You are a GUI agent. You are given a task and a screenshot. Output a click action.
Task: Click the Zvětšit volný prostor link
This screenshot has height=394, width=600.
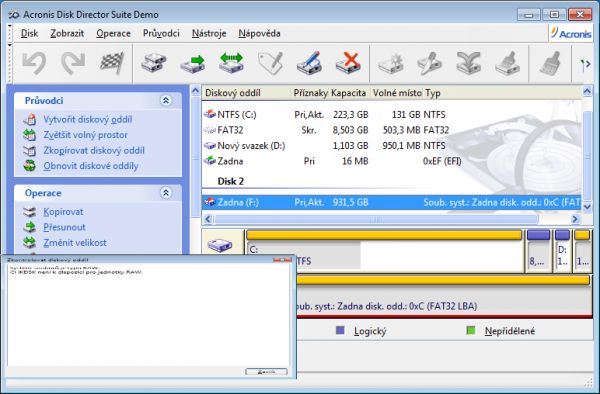point(85,135)
